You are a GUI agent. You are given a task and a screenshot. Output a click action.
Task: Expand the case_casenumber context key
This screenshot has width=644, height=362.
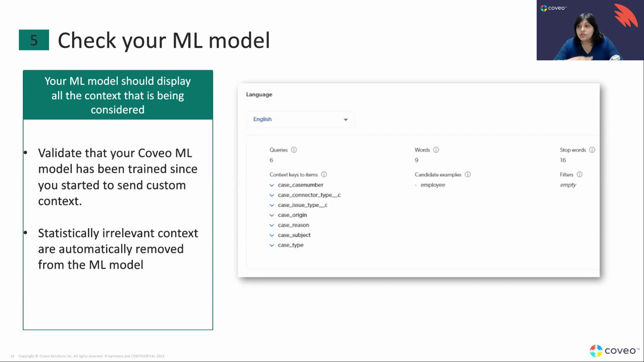pyautogui.click(x=272, y=185)
